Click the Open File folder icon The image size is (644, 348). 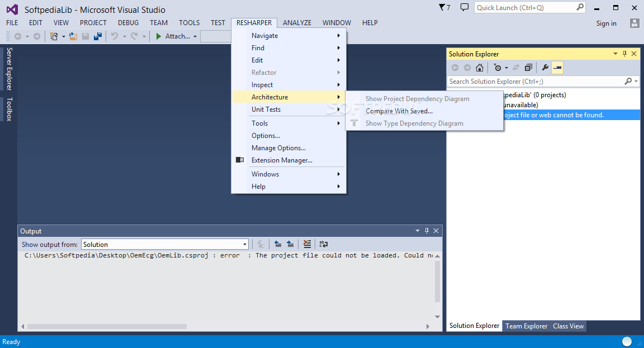(73, 36)
